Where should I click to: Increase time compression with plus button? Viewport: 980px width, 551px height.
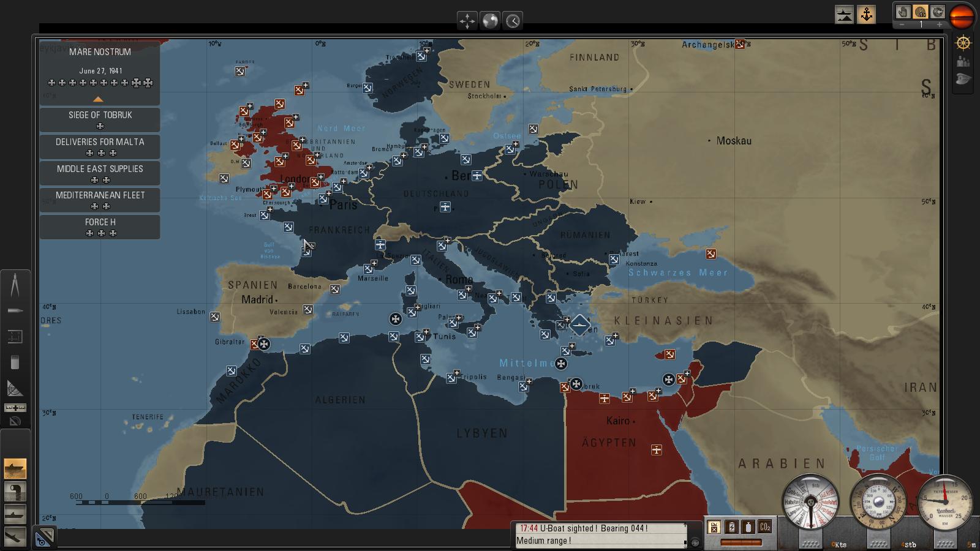click(x=939, y=24)
